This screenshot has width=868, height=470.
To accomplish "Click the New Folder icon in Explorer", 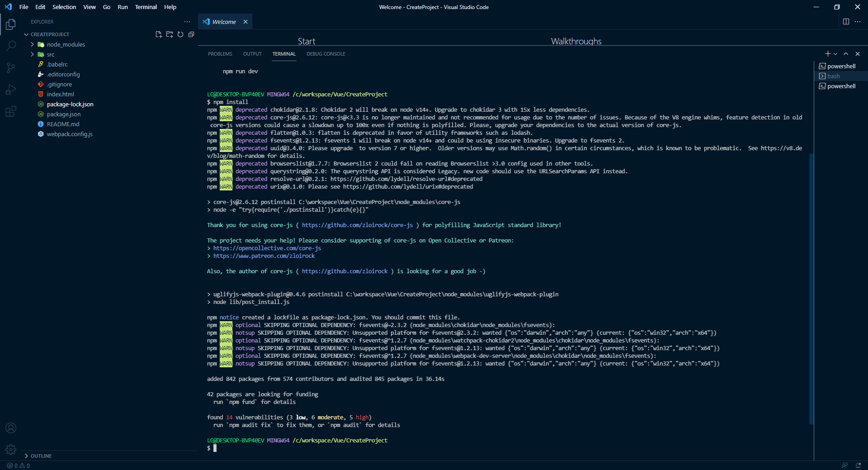I will (x=170, y=34).
